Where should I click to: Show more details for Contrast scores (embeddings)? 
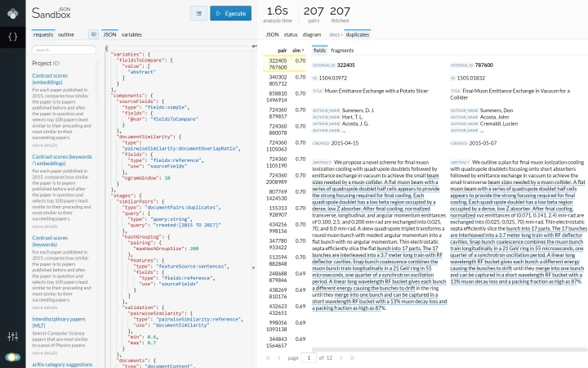[45, 146]
